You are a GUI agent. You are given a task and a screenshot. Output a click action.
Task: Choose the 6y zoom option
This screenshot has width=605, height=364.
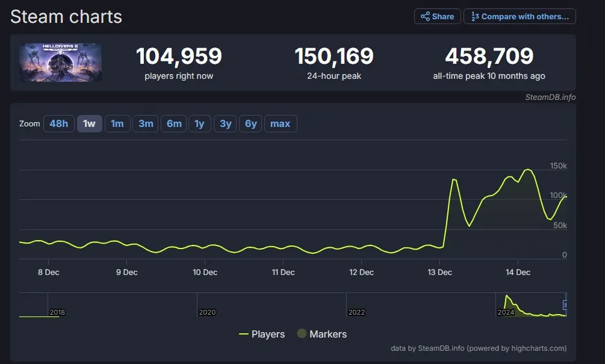pos(250,124)
